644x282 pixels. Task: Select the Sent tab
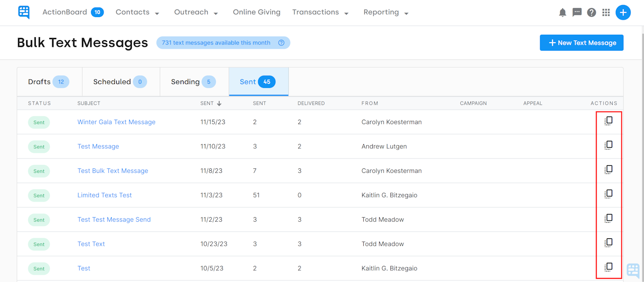pos(259,82)
